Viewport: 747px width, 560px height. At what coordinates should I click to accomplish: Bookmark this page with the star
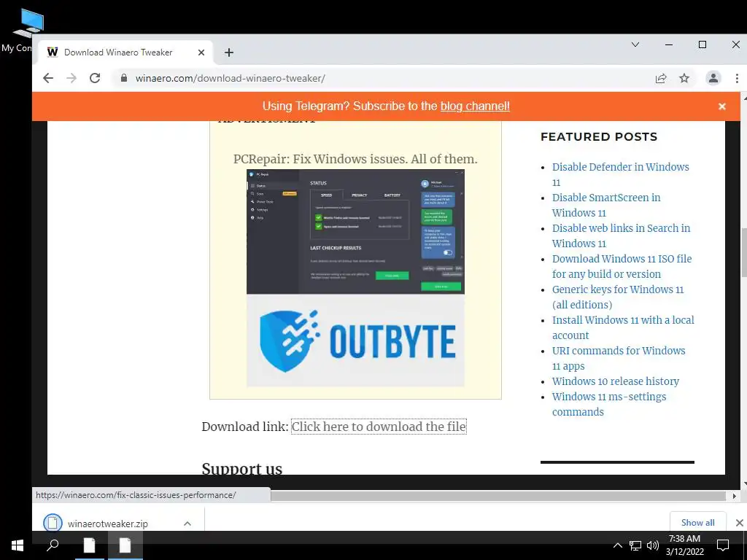684,78
